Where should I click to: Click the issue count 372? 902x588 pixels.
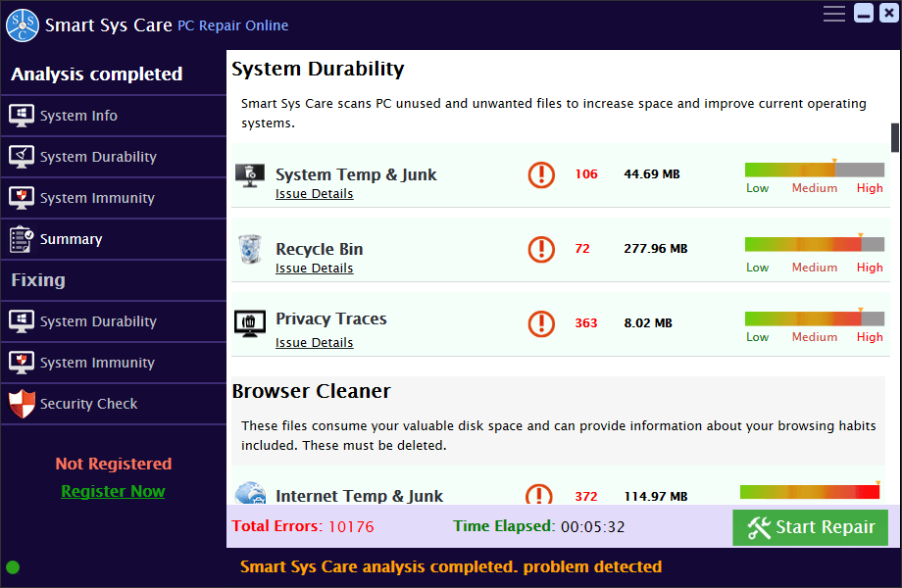click(586, 496)
